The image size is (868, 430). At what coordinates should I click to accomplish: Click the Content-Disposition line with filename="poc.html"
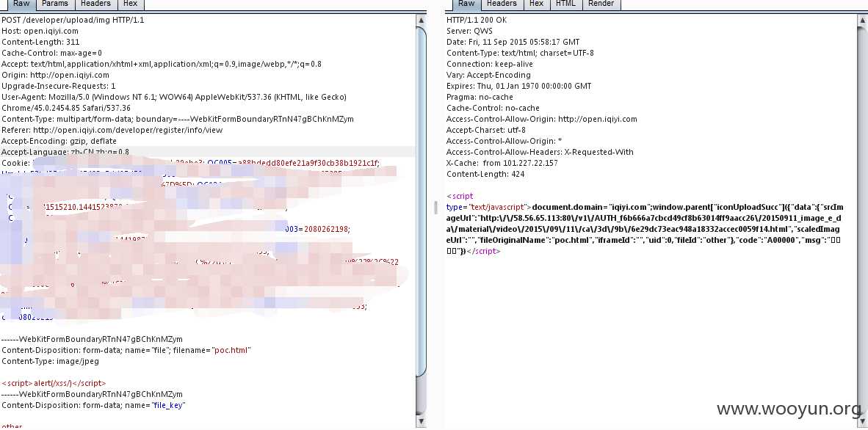(126, 350)
